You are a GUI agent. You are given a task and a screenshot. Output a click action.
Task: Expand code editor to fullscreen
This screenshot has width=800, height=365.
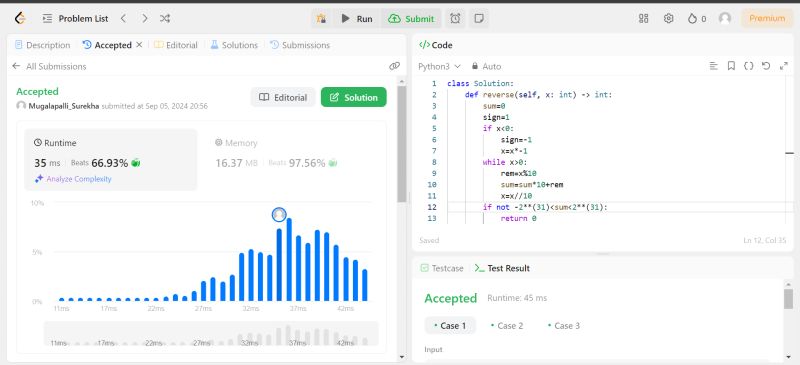pos(784,66)
